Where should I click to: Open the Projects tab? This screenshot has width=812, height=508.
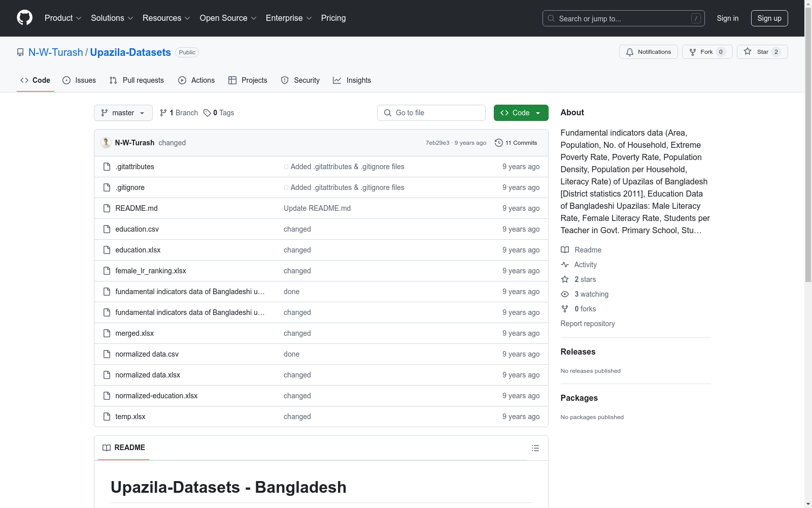[248, 80]
